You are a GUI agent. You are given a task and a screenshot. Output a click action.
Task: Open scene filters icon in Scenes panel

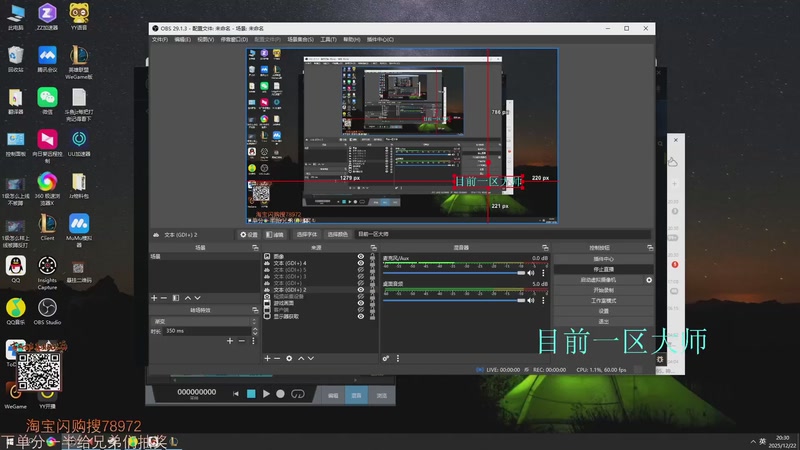coord(176,298)
